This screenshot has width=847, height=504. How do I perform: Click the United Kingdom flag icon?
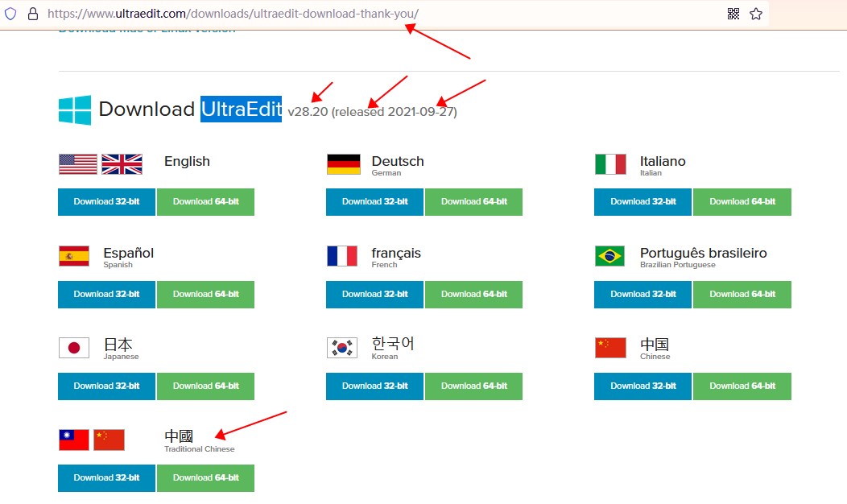[x=122, y=164]
